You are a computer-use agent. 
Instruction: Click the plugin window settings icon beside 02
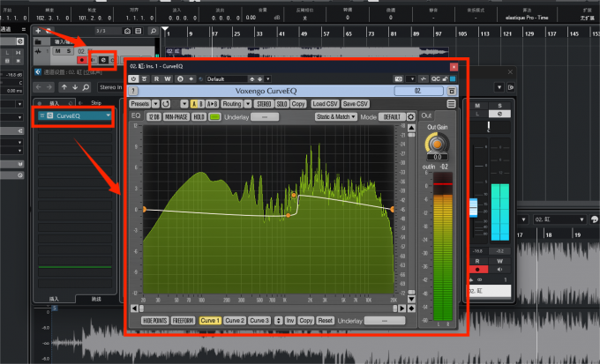click(x=452, y=91)
